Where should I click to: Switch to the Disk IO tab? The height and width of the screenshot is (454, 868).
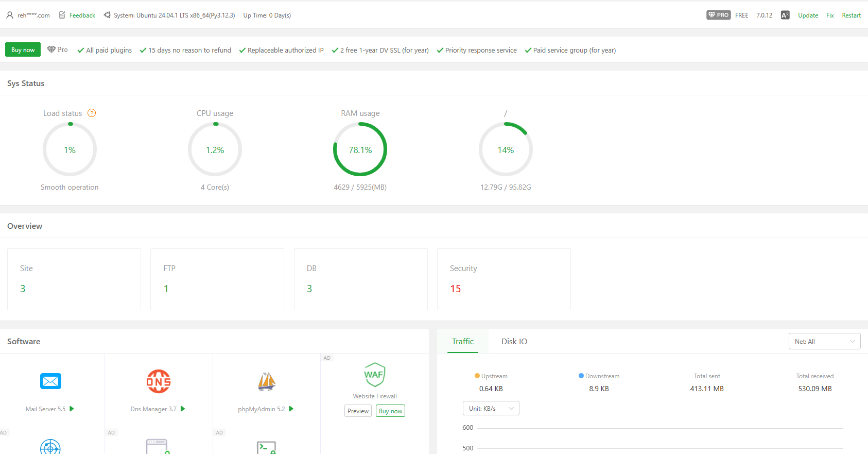tap(514, 341)
